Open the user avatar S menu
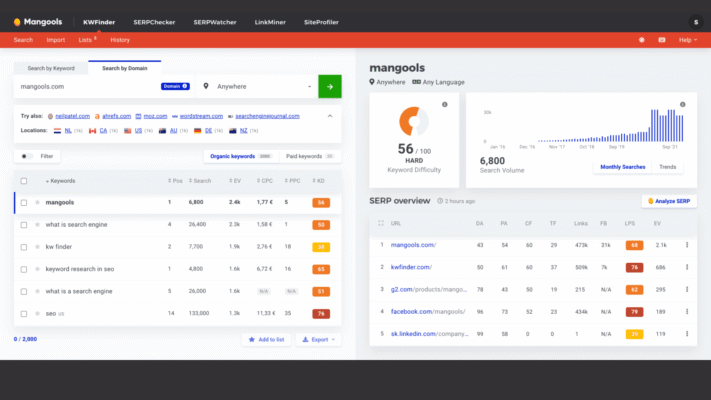 696,22
